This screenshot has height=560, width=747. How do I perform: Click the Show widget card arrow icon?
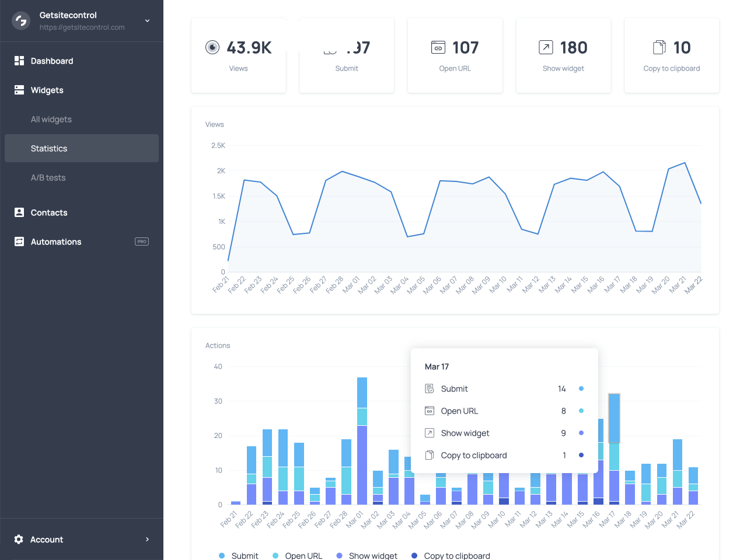click(x=546, y=47)
